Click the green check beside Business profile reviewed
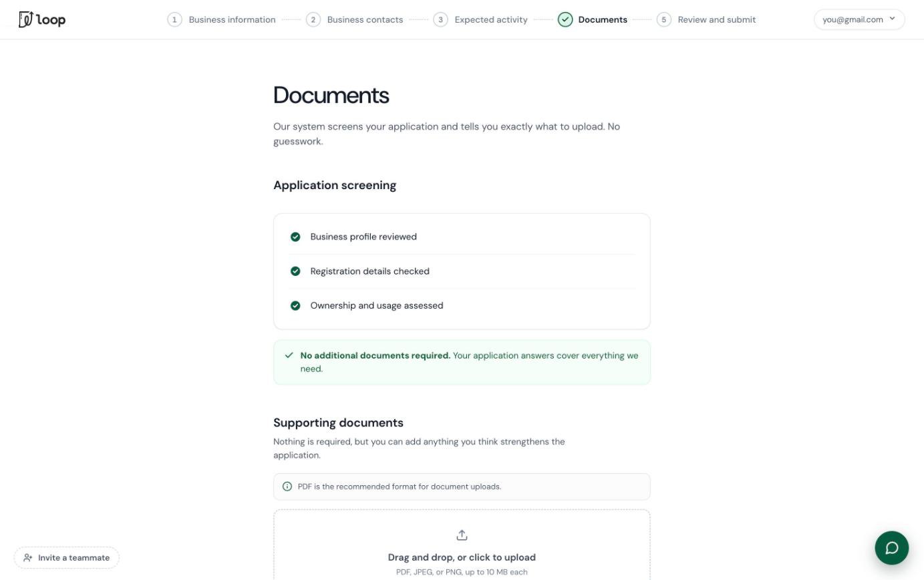The height and width of the screenshot is (580, 924). click(295, 237)
